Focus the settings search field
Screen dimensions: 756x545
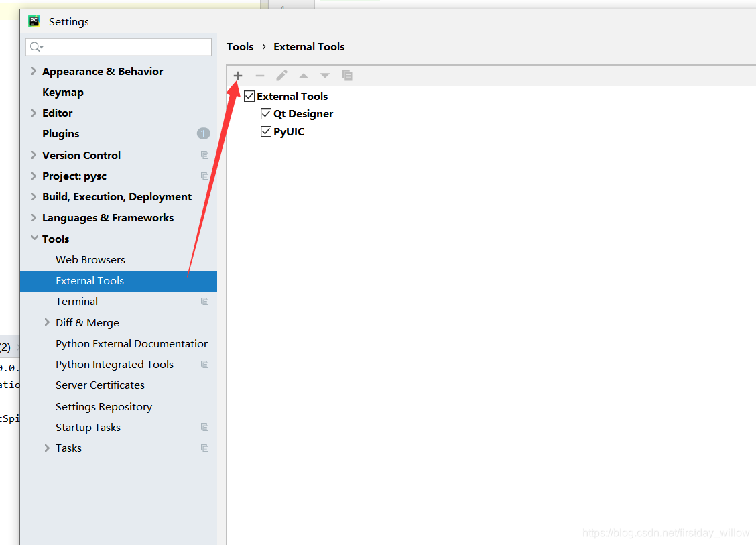119,47
